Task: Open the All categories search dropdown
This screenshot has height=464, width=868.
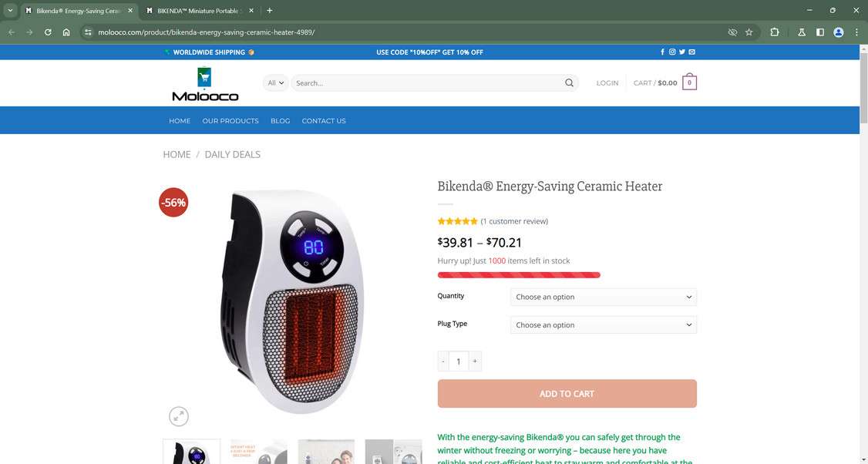Action: coord(275,83)
